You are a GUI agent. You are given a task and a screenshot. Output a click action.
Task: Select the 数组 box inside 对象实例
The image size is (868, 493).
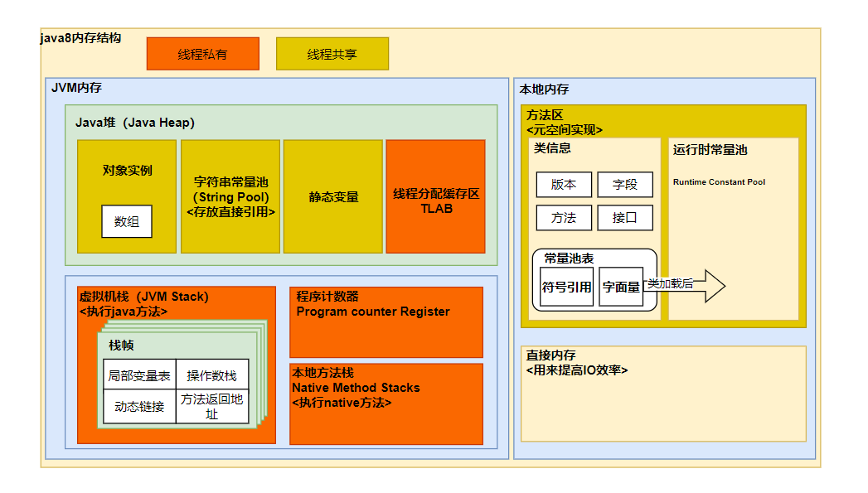pos(127,221)
